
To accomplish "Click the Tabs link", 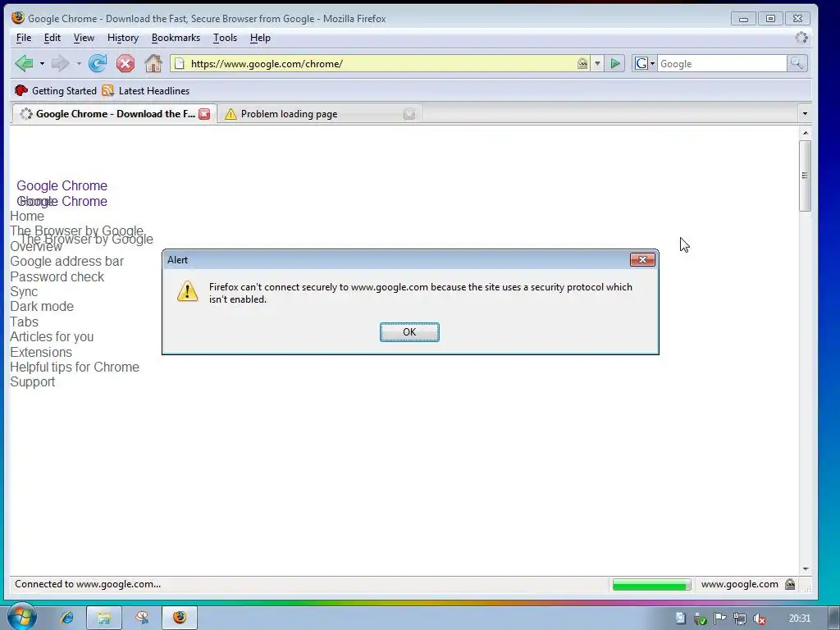I will (x=24, y=322).
